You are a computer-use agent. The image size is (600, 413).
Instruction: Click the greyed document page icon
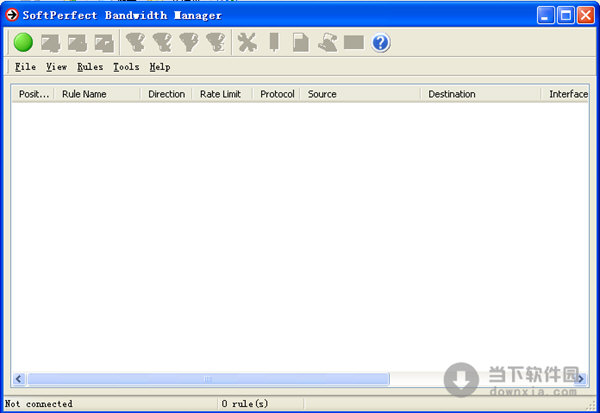tap(301, 42)
